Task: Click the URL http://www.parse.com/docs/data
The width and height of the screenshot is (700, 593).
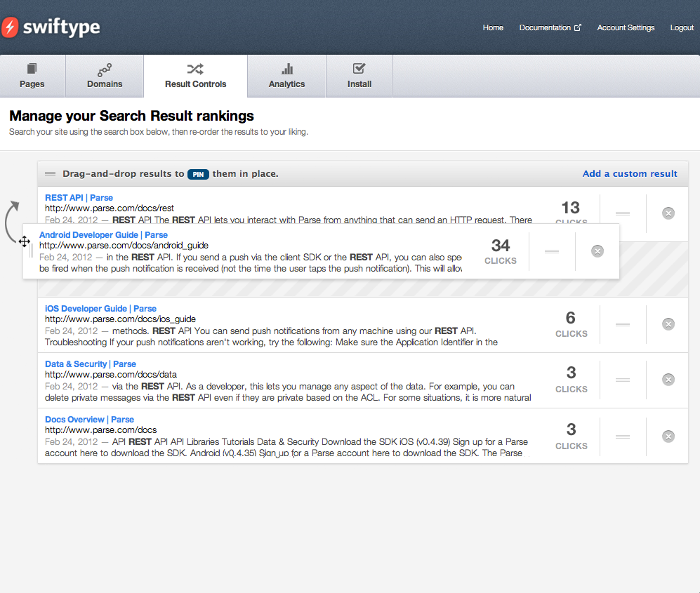Action: pos(111,374)
